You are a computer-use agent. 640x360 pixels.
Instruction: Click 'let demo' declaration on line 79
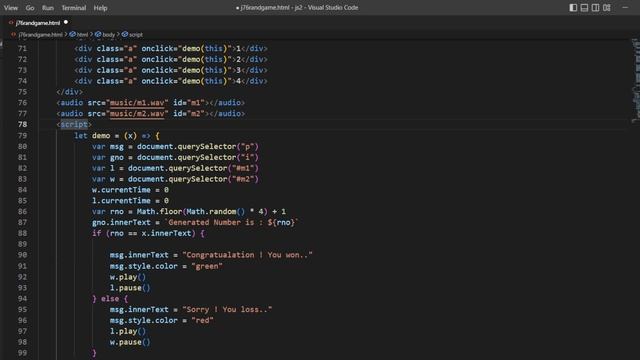[92, 136]
